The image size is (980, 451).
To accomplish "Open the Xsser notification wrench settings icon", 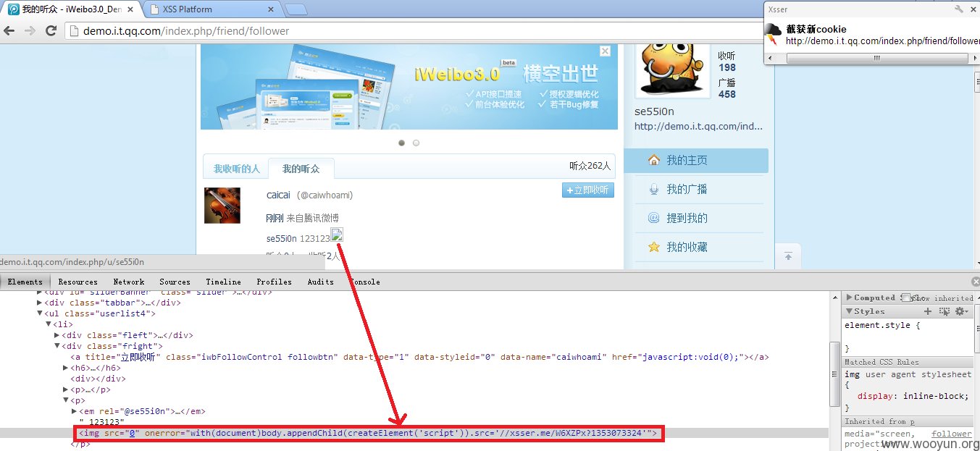I will coord(959,9).
